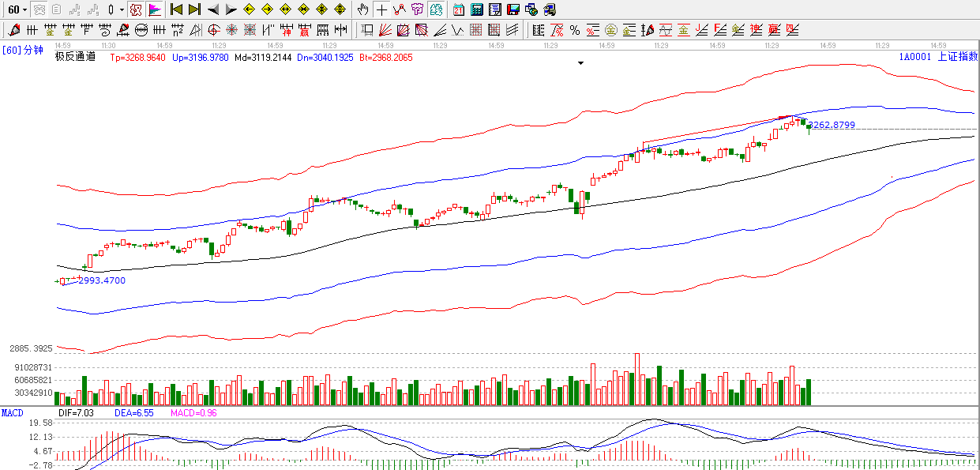Toggle the pink flag marker button

click(155, 9)
